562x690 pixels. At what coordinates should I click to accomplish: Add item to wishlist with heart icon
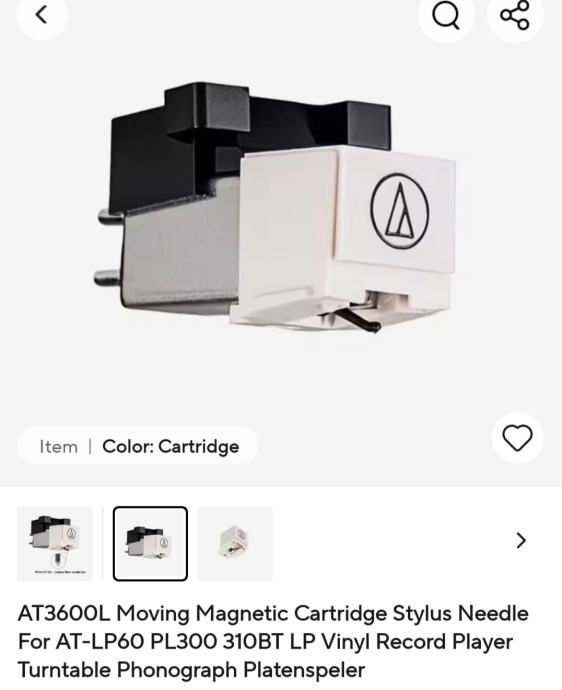517,437
